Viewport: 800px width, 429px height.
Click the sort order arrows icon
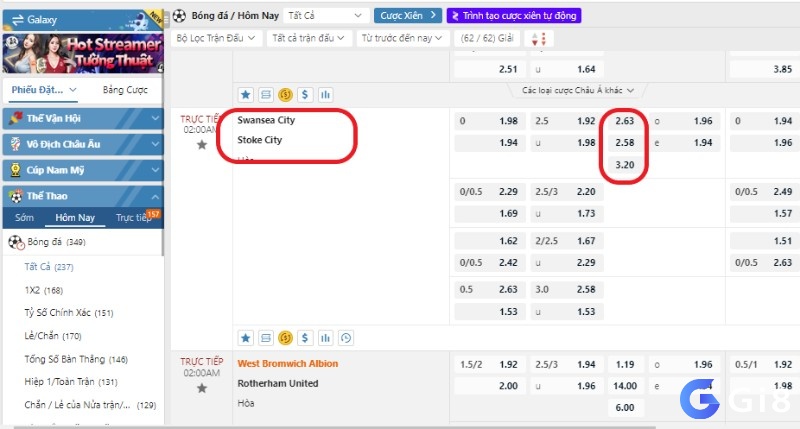click(x=539, y=39)
